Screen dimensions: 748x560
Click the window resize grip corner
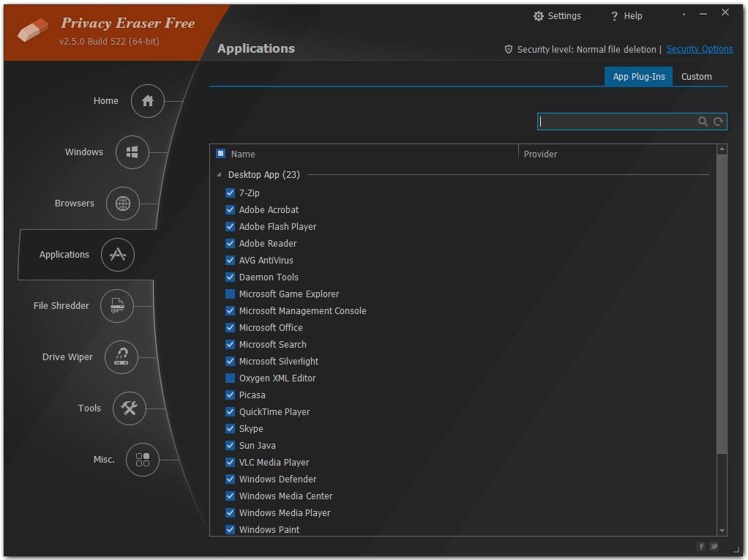736,550
